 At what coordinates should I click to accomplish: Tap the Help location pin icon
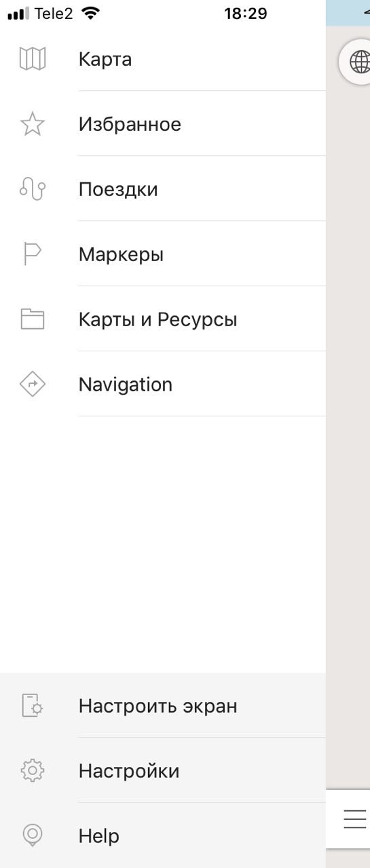(33, 835)
